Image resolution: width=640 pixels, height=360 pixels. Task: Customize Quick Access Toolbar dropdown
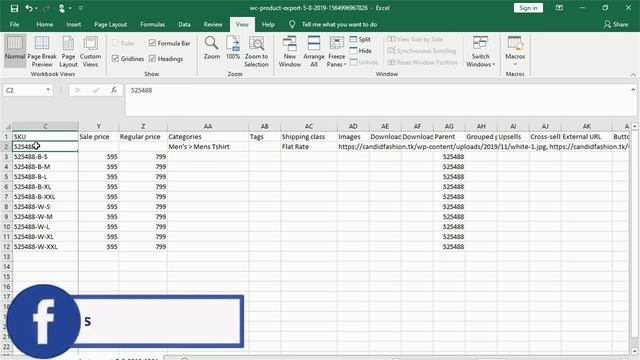[80, 8]
